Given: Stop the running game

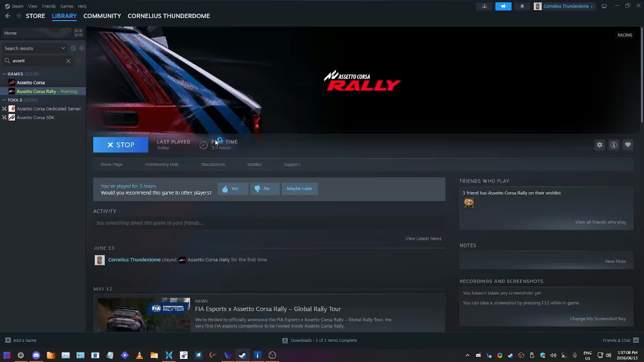Looking at the screenshot, I should pyautogui.click(x=121, y=145).
